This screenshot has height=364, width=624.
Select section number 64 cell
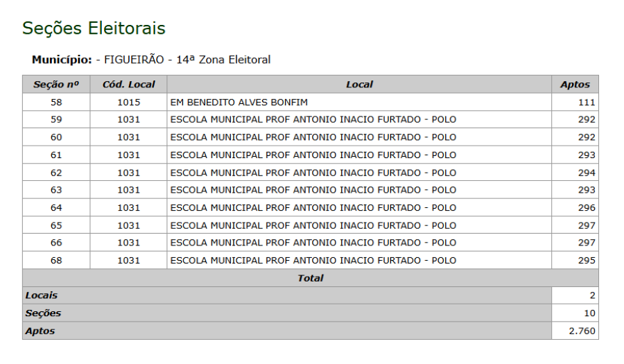point(56,207)
